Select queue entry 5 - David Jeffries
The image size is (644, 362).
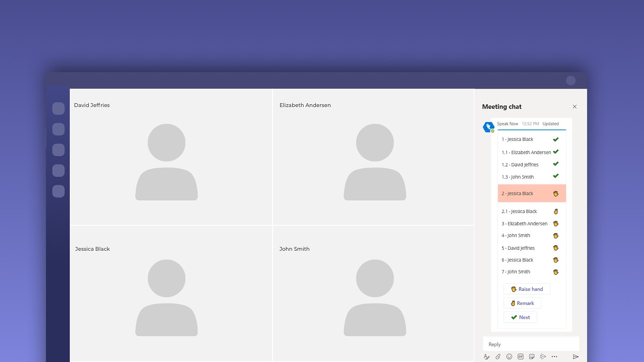click(x=518, y=248)
